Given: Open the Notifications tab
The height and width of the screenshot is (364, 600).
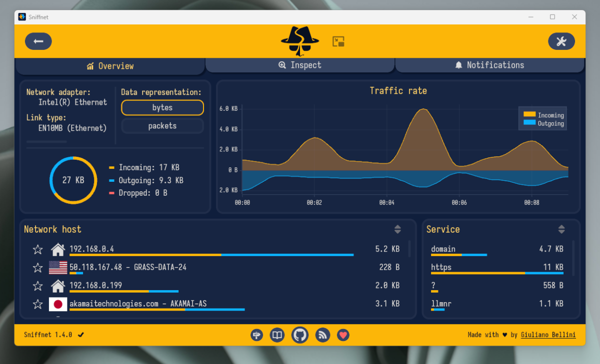Looking at the screenshot, I should pos(489,65).
